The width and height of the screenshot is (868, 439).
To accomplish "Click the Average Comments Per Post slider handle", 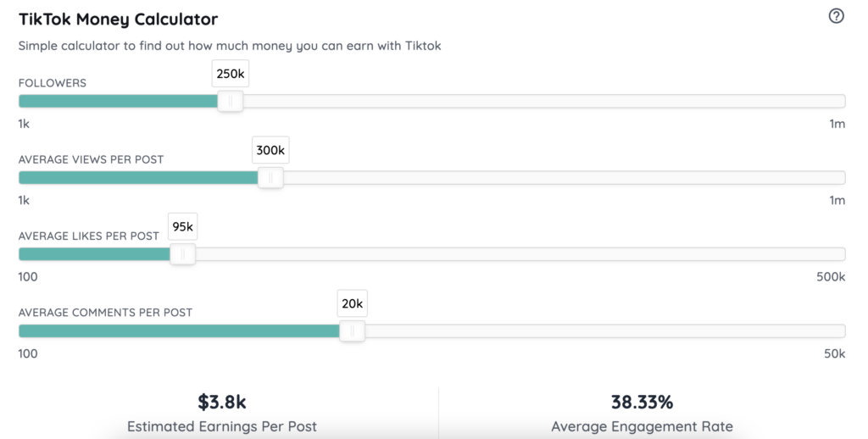I will [x=352, y=331].
